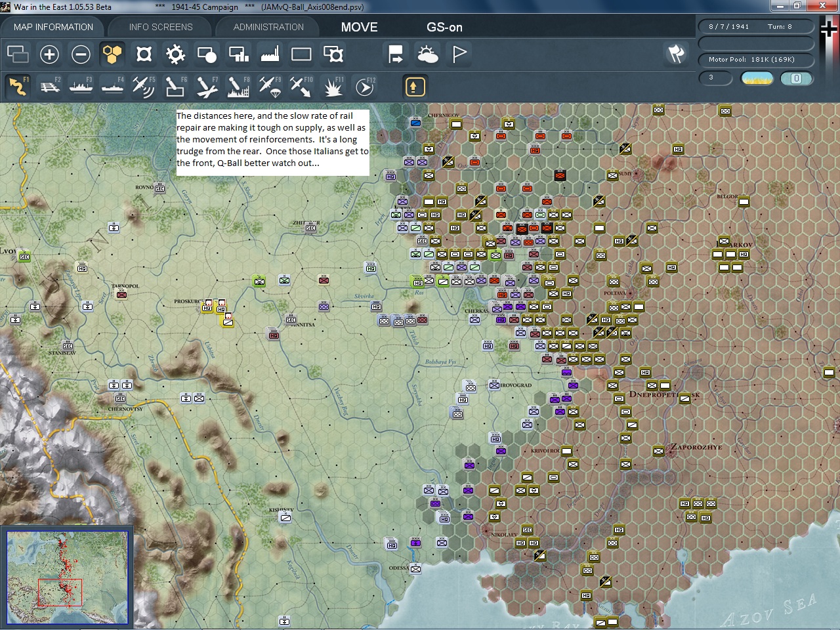
Task: Click the teal indicator showing 0
Action: (x=796, y=78)
